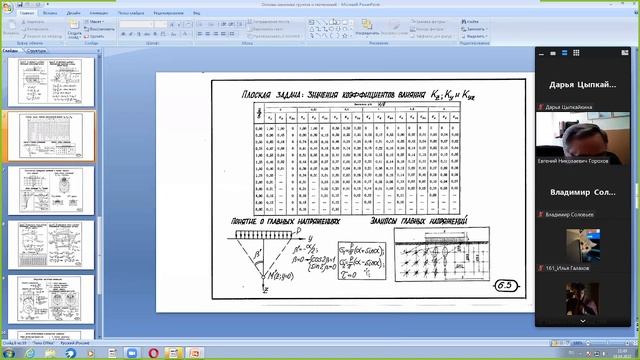640x360 pixels.
Task: Justify paragraph text
Action: point(223,34)
